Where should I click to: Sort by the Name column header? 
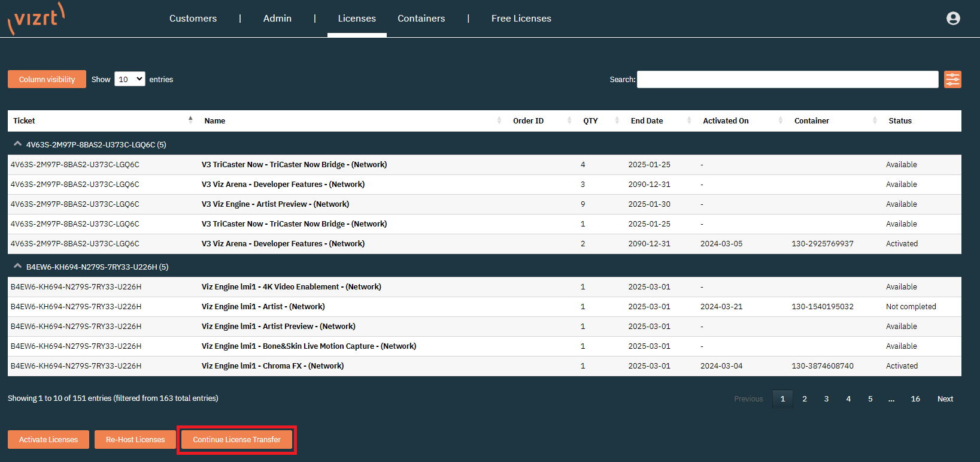click(x=214, y=121)
